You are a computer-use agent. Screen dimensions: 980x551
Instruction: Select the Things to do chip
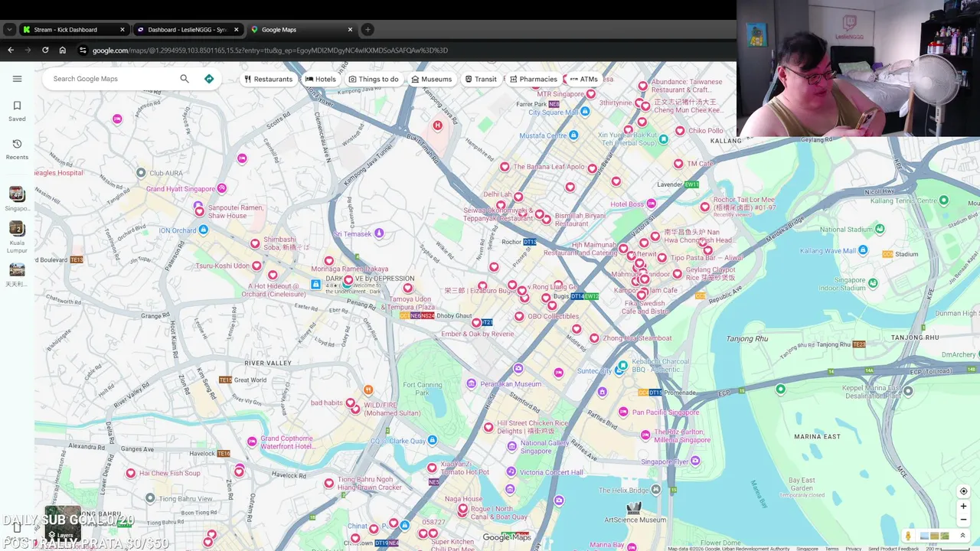(374, 79)
